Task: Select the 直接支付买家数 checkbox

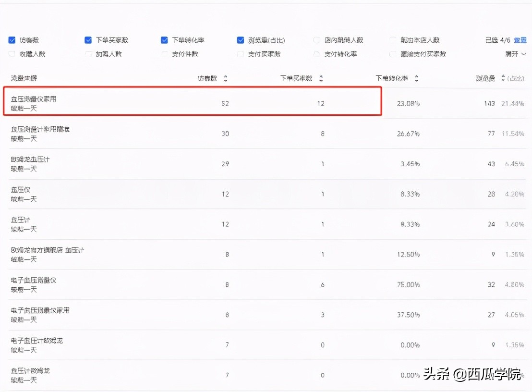Action: click(393, 54)
